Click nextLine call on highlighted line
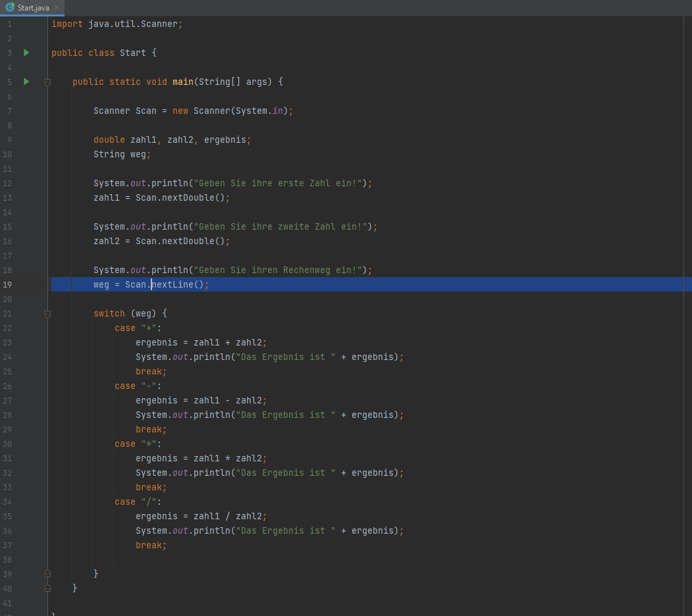 coord(179,284)
